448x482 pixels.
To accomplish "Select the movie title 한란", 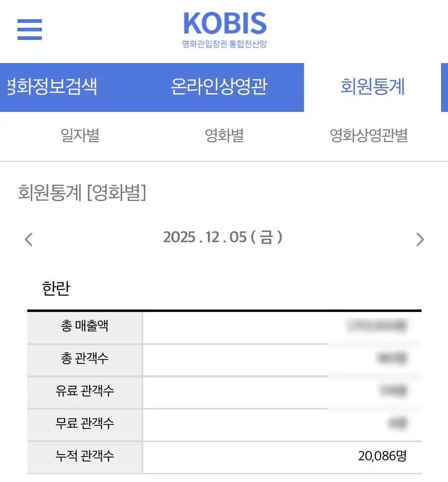I will pos(56,289).
